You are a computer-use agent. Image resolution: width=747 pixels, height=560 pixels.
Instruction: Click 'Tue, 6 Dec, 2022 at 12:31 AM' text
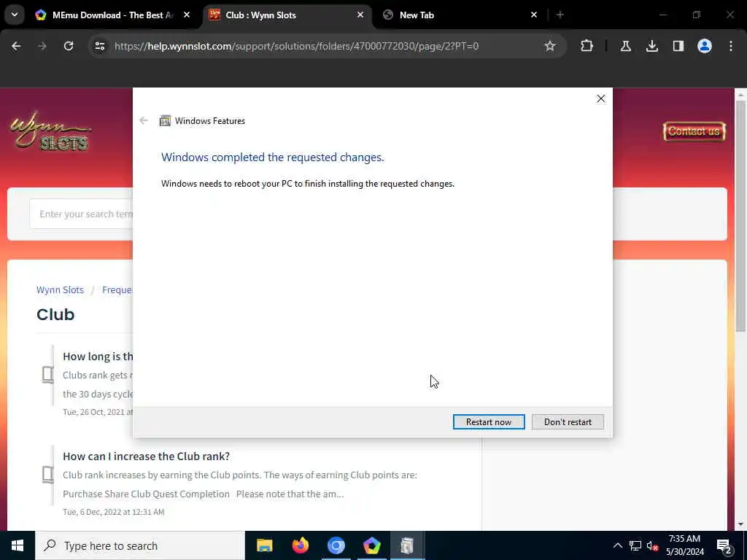113,512
